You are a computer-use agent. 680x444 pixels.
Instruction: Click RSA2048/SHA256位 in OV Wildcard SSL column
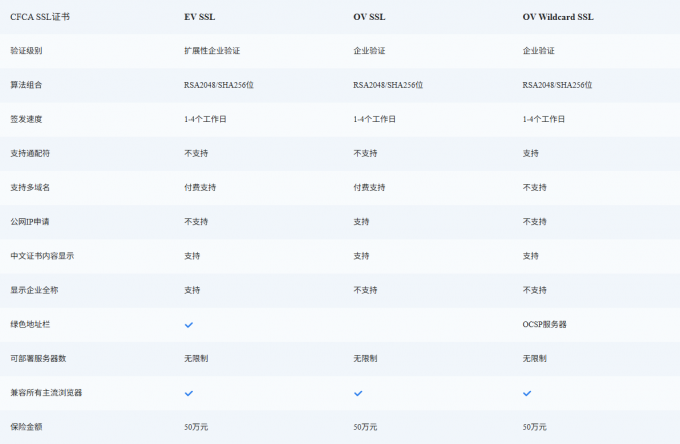(557, 85)
